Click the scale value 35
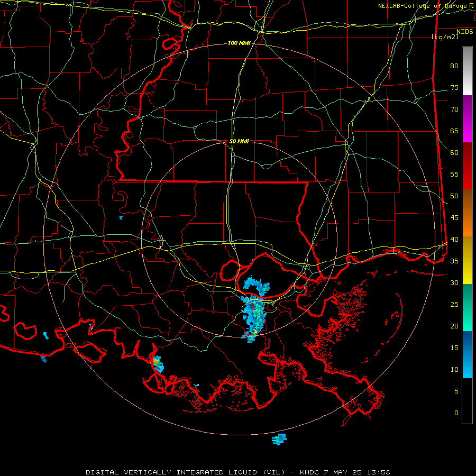The width and height of the screenshot is (476, 476). point(454,261)
